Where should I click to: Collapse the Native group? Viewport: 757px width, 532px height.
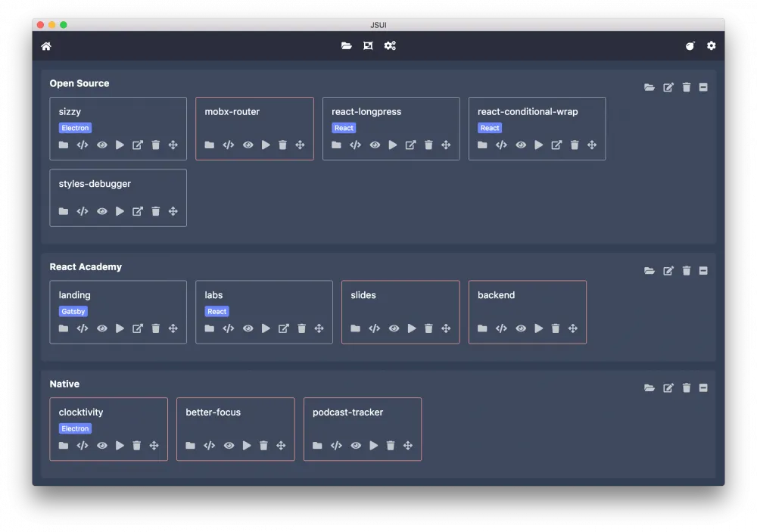pos(703,388)
